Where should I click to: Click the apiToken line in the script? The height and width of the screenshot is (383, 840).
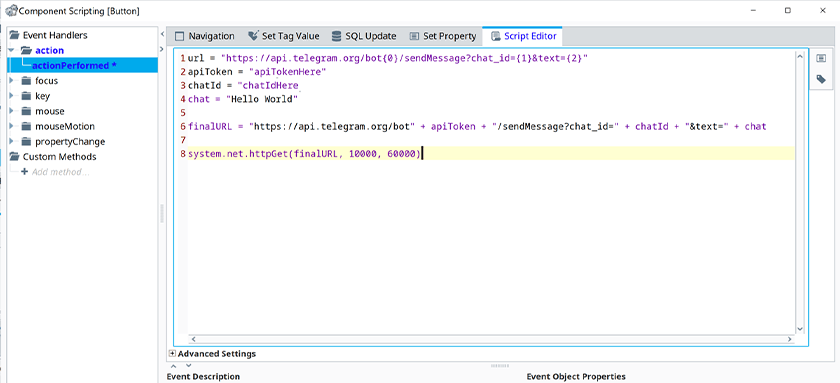click(x=257, y=71)
